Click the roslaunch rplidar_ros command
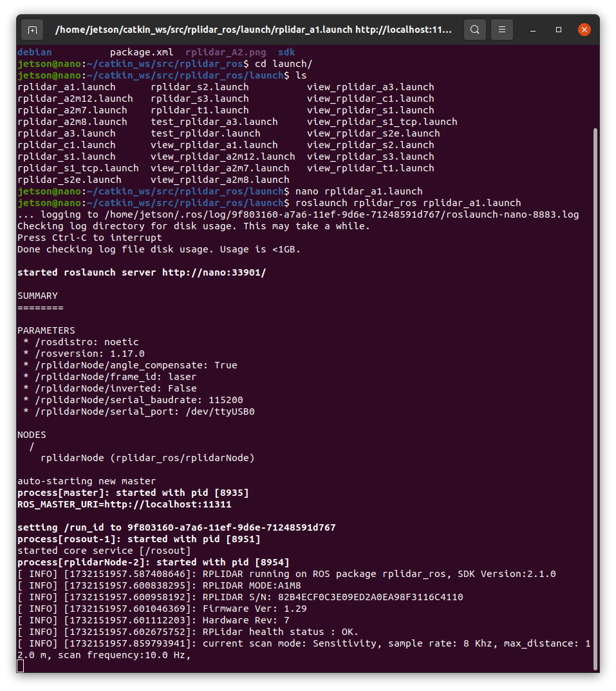 (x=408, y=203)
